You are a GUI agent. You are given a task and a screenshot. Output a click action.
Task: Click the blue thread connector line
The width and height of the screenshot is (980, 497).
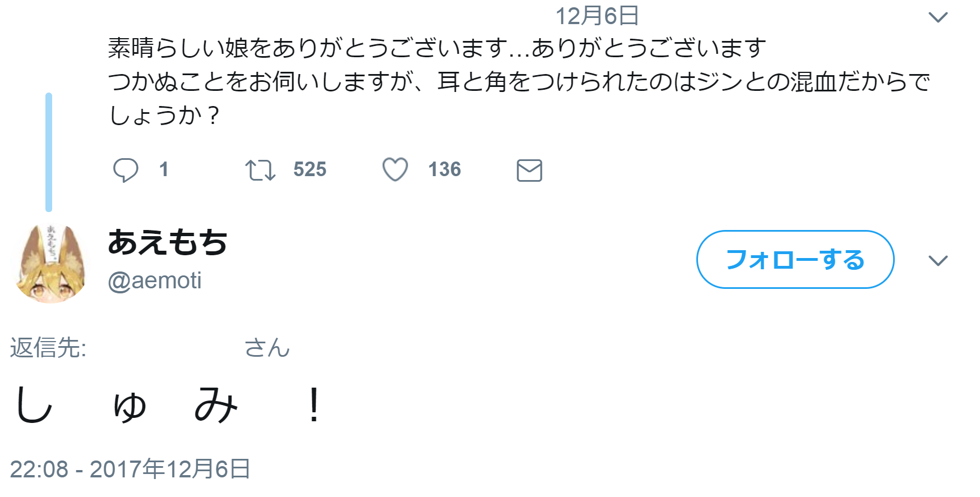point(49,152)
